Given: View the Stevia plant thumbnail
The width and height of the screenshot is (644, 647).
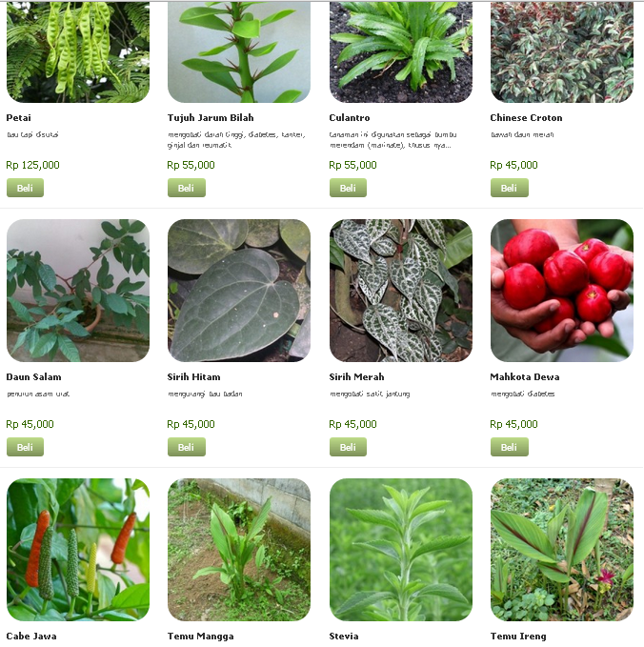Looking at the screenshot, I should [400, 550].
